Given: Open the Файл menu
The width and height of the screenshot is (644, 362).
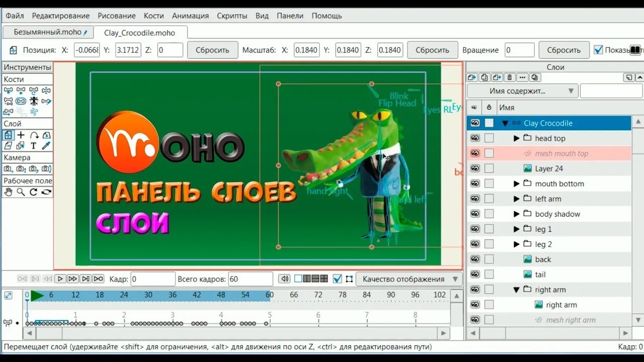Looking at the screenshot, I should pos(15,16).
